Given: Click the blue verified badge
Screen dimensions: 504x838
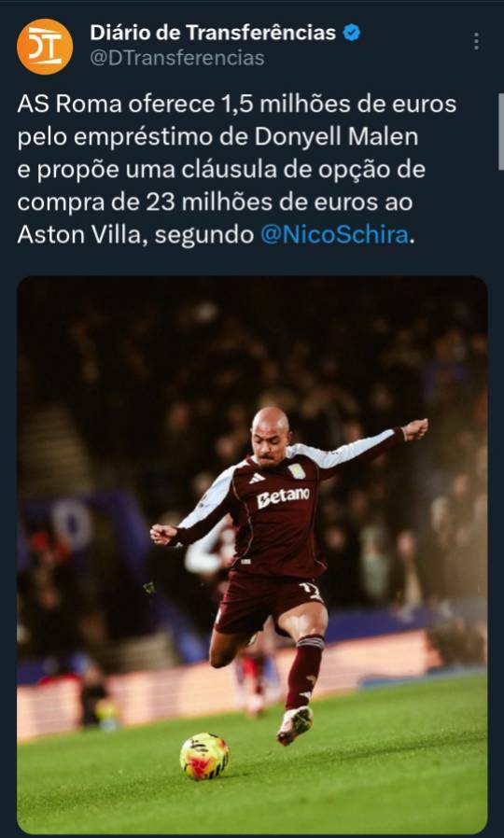Looking at the screenshot, I should (351, 34).
